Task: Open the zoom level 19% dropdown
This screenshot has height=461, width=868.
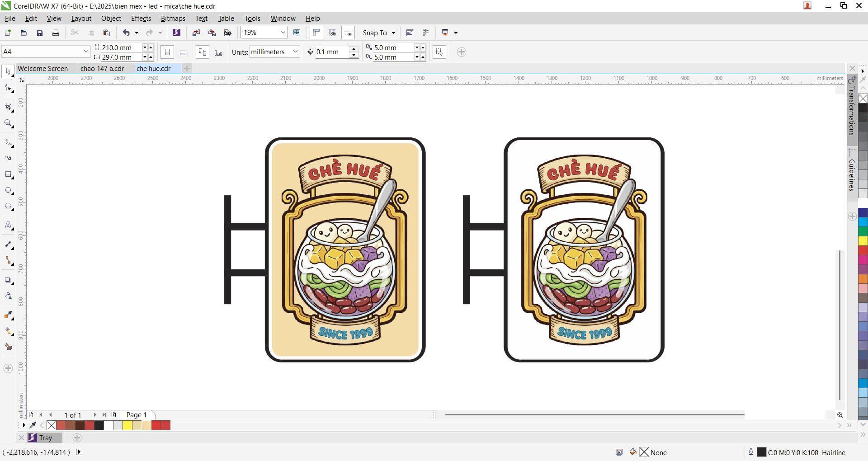Action: 283,33
